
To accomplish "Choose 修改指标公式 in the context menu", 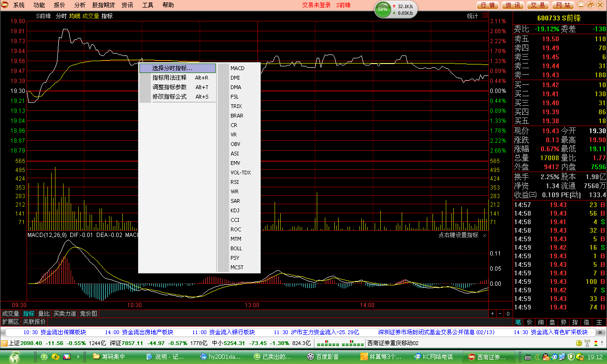I will [177, 97].
